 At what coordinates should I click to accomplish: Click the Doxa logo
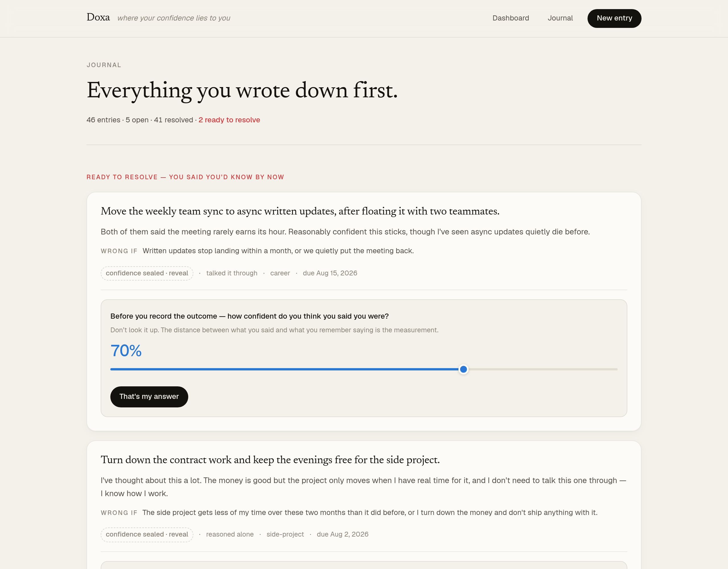tap(98, 17)
